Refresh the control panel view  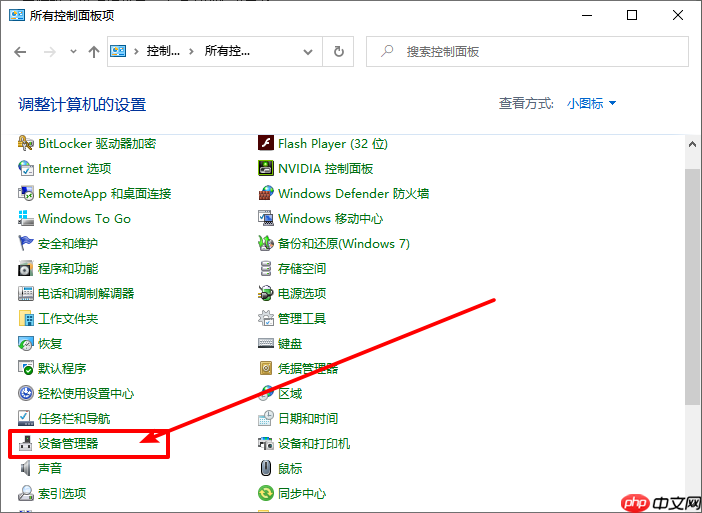[338, 52]
